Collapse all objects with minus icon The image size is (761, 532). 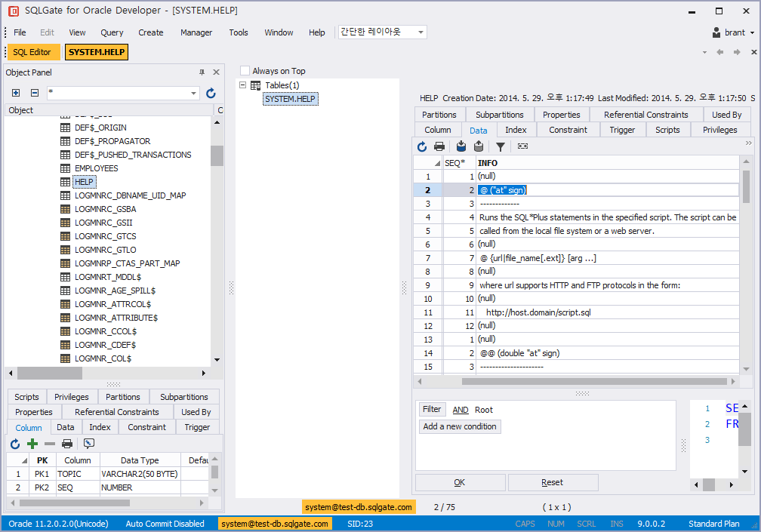click(x=35, y=93)
